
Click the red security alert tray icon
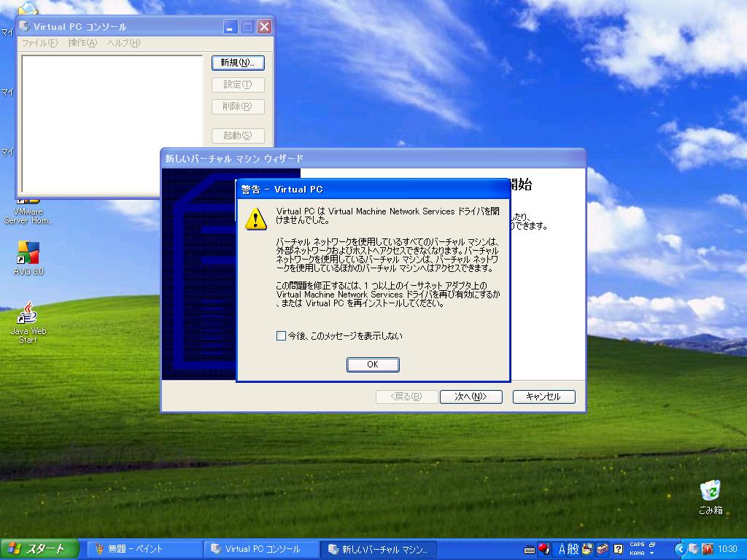(708, 550)
